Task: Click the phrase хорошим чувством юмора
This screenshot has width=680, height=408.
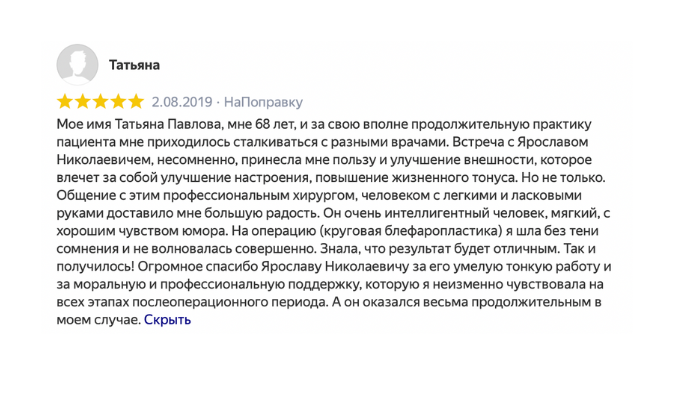Action: (x=141, y=231)
